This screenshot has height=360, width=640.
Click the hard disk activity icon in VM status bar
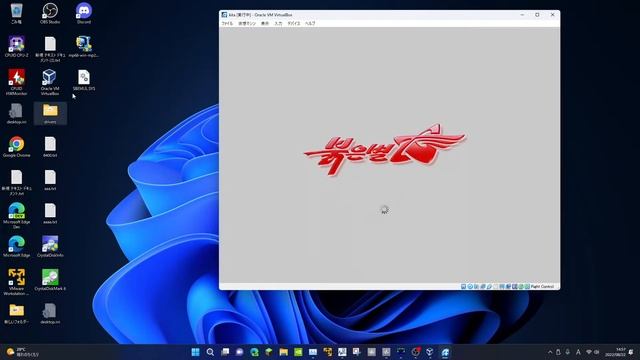click(x=464, y=287)
